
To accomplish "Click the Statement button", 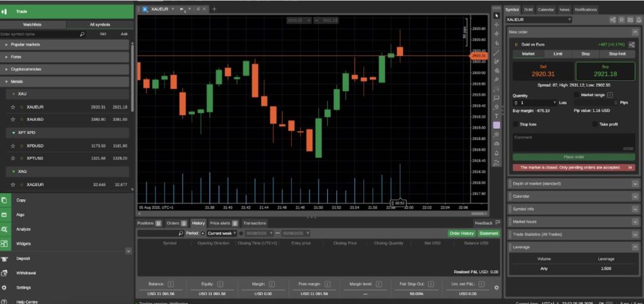I will (489, 233).
